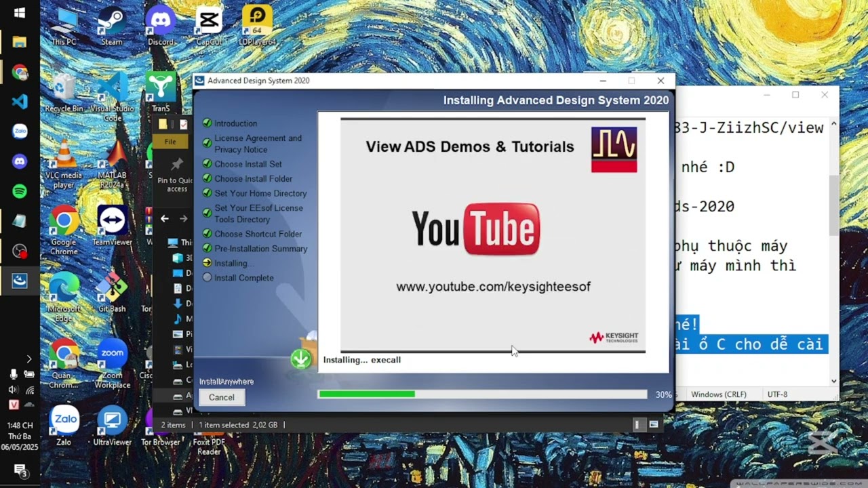Click the ADS waveform logo in installer
This screenshot has width=868, height=488.
tap(614, 149)
